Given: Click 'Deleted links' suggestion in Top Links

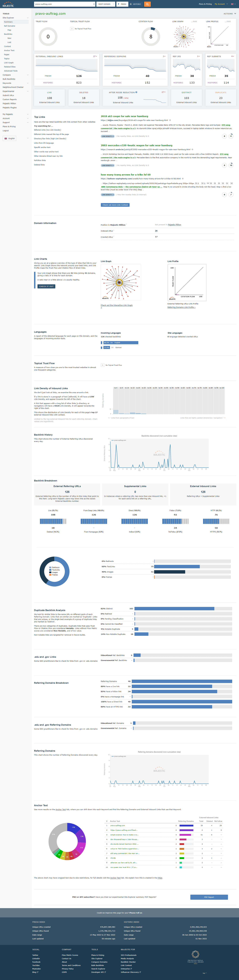Looking at the screenshot, I should [x=39, y=165].
